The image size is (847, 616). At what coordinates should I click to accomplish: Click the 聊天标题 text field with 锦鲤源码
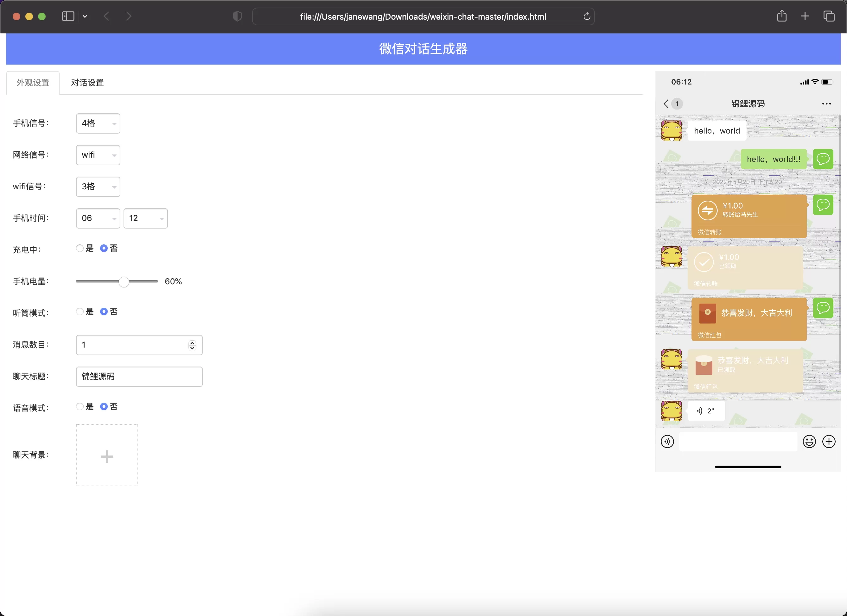[139, 376]
